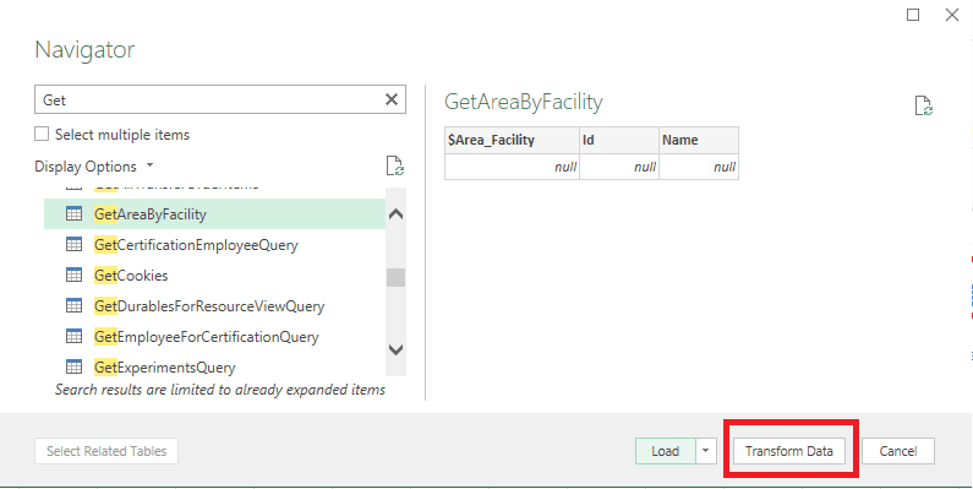Click the GetAreaByFacility table icon
The width and height of the screenshot is (973, 489).
74,214
